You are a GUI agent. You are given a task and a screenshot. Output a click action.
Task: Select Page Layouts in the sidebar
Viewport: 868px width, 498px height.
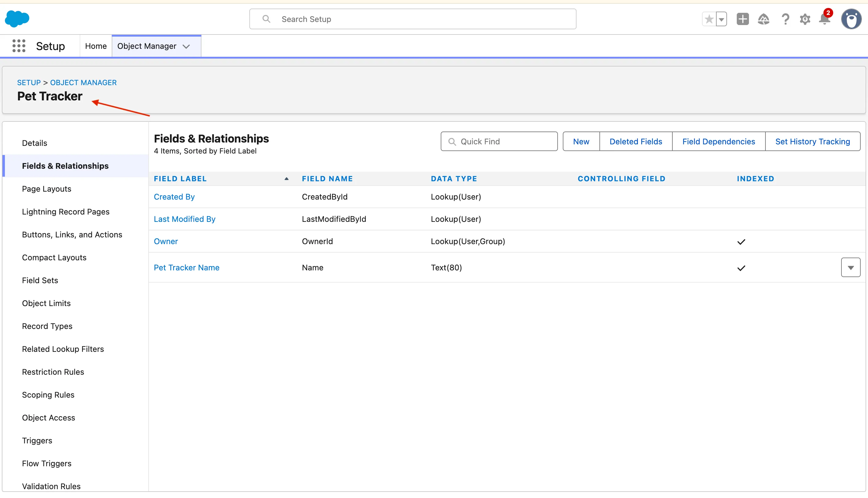46,189
